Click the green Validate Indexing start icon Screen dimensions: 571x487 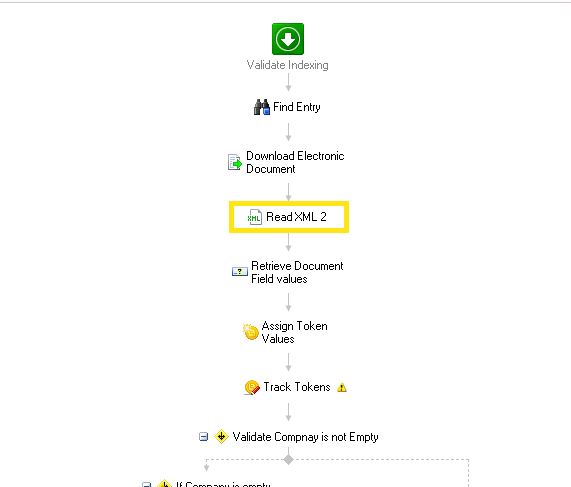click(x=288, y=39)
